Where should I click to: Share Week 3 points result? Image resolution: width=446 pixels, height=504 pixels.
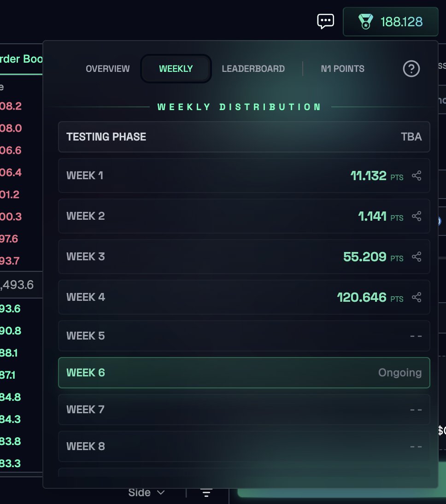417,257
